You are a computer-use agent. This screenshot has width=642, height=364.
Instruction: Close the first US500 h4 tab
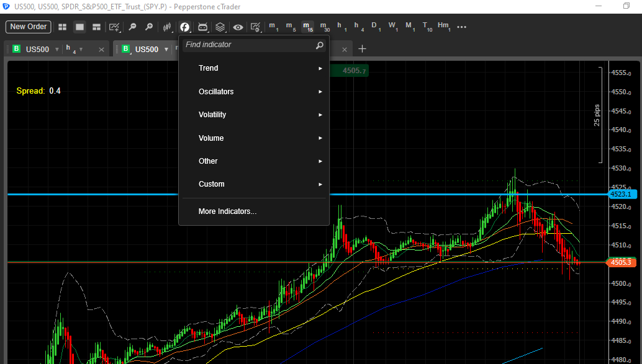click(x=102, y=50)
